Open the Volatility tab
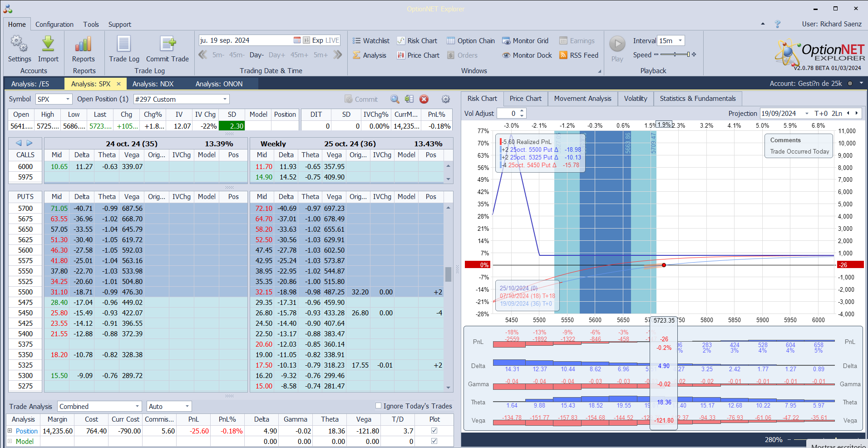Image resolution: width=868 pixels, height=448 pixels. [635, 99]
